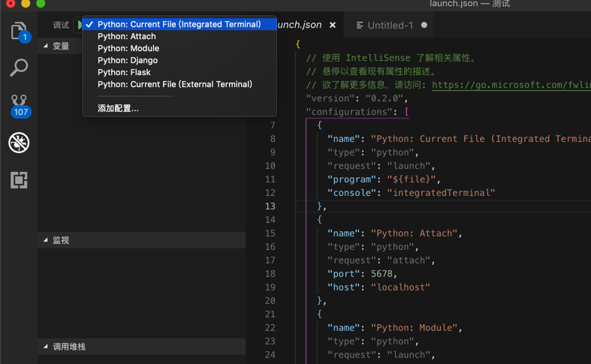Click 添加配置... to add configuration
The image size is (591, 364).
tap(118, 108)
